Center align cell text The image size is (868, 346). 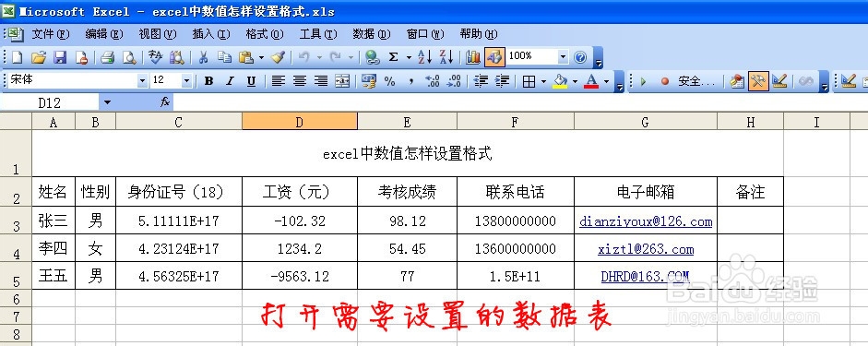coord(300,81)
